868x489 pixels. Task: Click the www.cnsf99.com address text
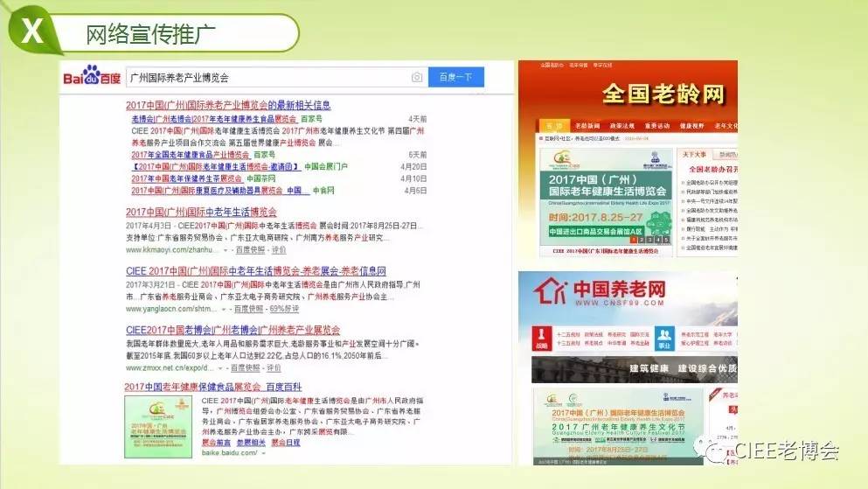[619, 303]
